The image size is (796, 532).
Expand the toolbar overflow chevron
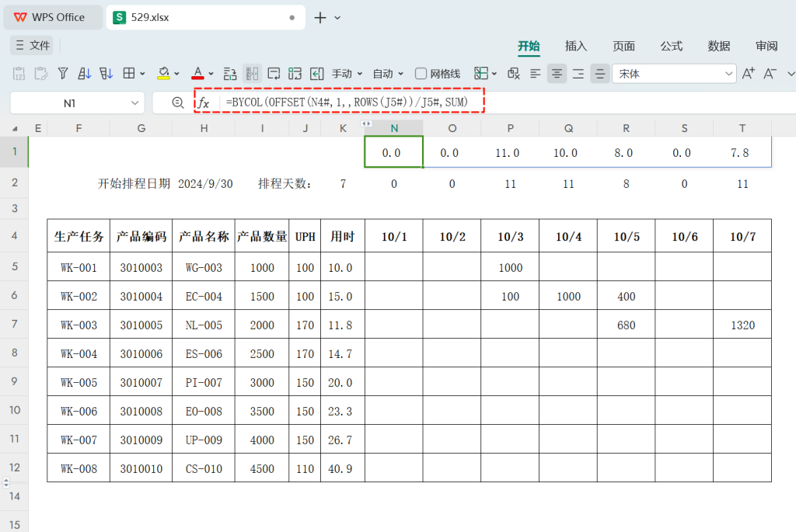(791, 74)
